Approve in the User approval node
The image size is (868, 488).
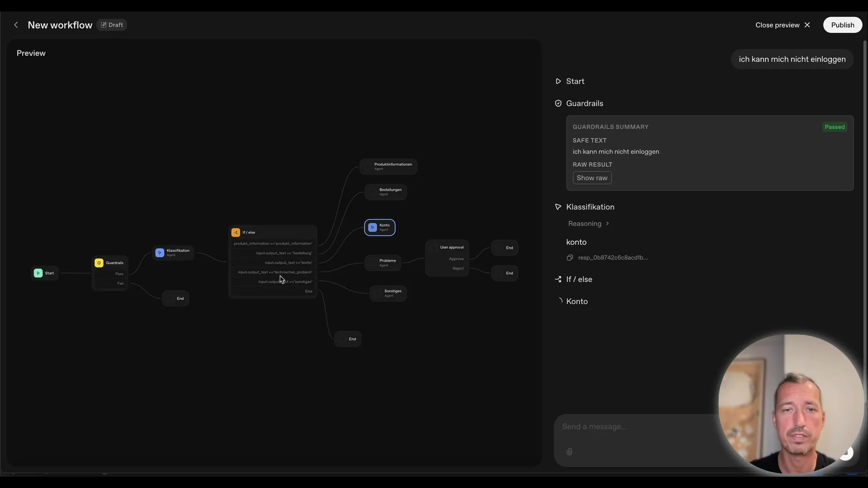pos(457,258)
